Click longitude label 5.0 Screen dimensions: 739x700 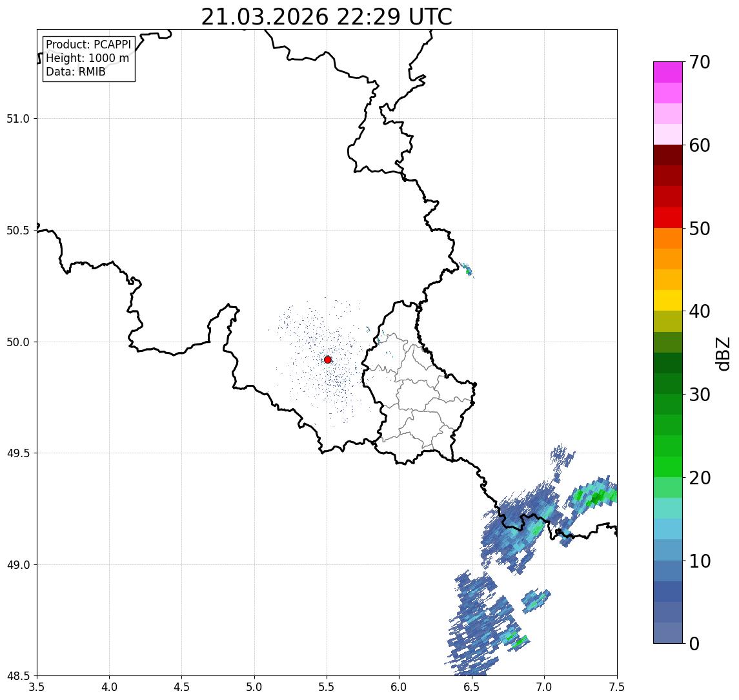click(x=254, y=687)
